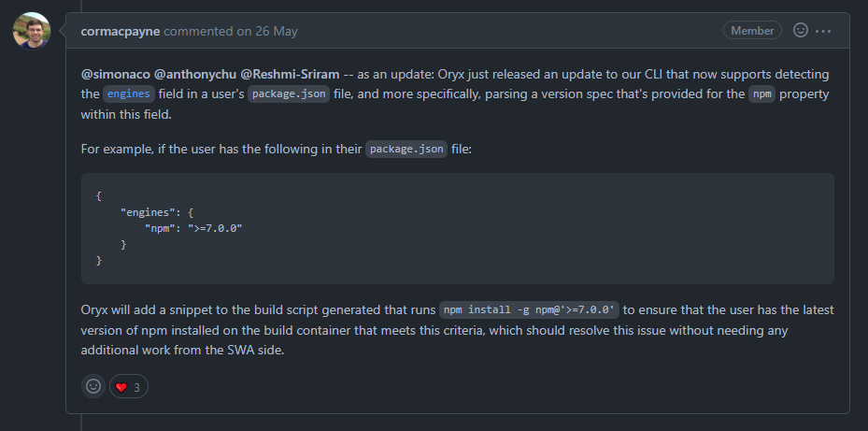
Task: Click the blue "engines" code link
Action: pyautogui.click(x=129, y=93)
